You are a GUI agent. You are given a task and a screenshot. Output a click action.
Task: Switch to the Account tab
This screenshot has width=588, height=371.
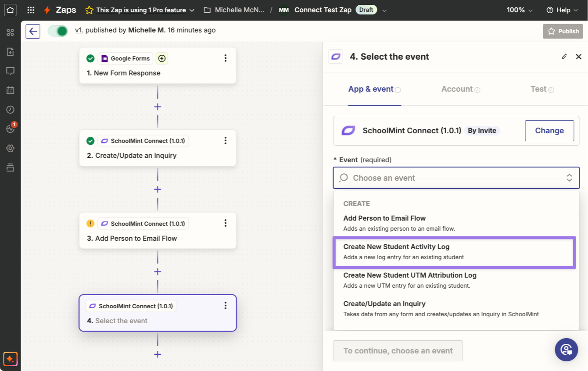(461, 89)
